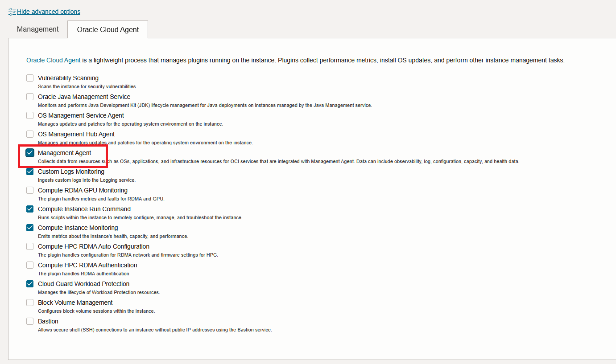Enable Compute RDMA GPU Monitoring checkbox
The width and height of the screenshot is (616, 364).
tap(30, 190)
